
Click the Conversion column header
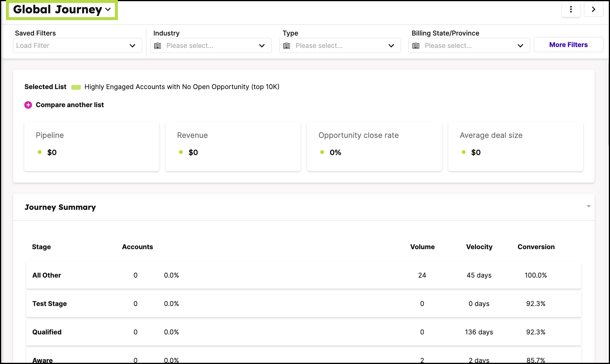[x=536, y=247]
